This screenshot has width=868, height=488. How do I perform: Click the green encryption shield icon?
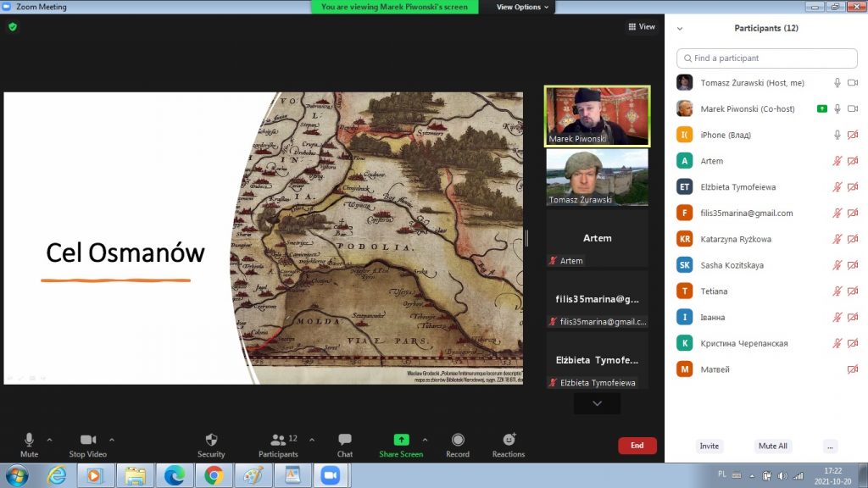(x=13, y=27)
